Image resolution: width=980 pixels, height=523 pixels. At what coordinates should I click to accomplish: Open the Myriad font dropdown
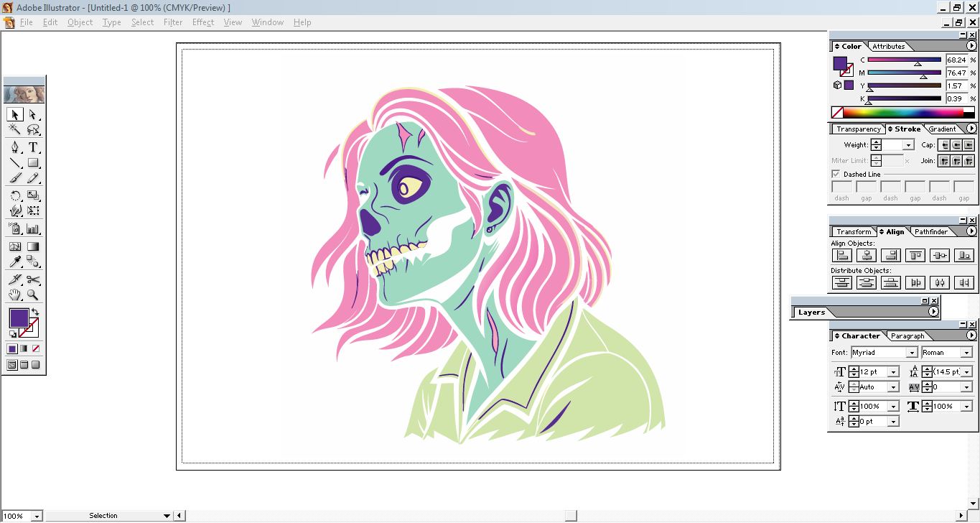(x=912, y=353)
